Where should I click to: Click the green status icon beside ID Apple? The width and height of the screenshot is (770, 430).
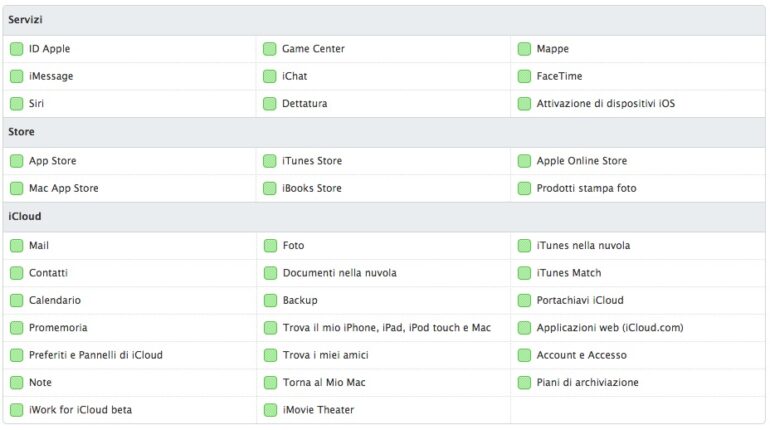17,49
